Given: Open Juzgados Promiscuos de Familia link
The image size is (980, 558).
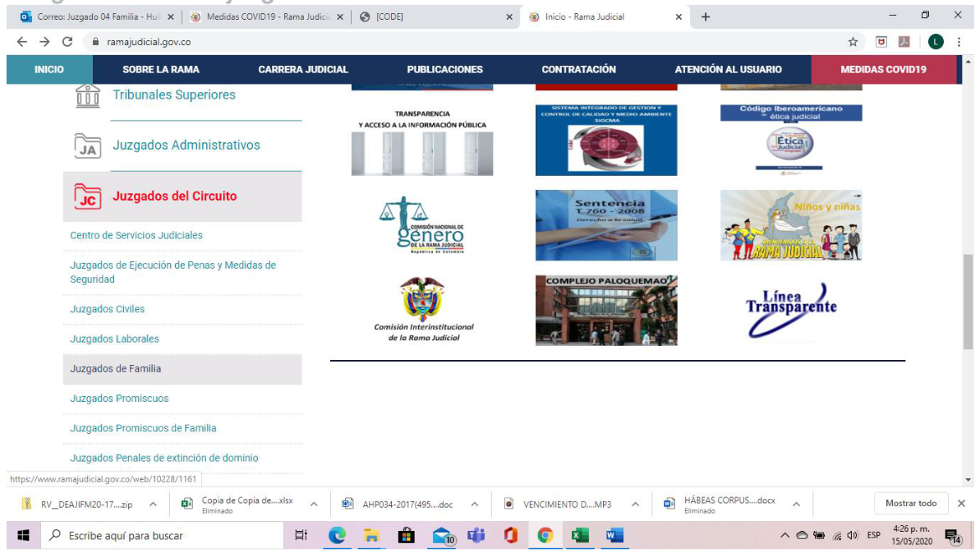Looking at the screenshot, I should [x=143, y=428].
